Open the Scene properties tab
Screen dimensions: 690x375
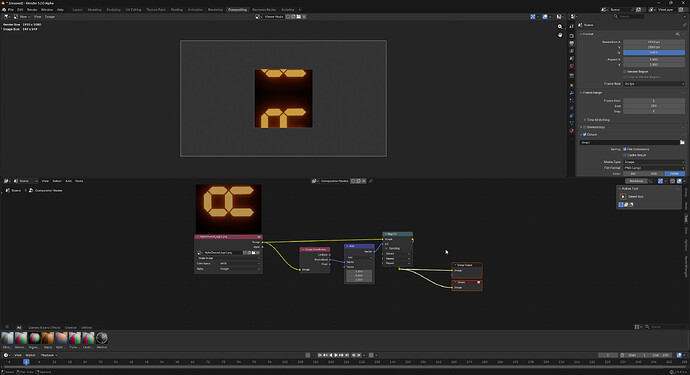click(x=572, y=58)
